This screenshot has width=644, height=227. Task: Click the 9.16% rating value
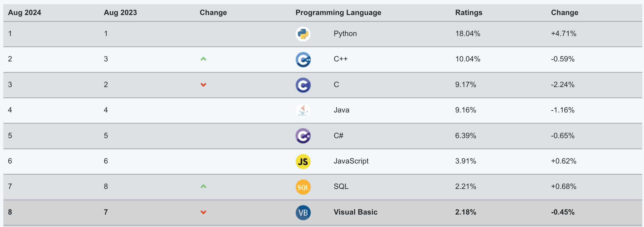click(466, 110)
